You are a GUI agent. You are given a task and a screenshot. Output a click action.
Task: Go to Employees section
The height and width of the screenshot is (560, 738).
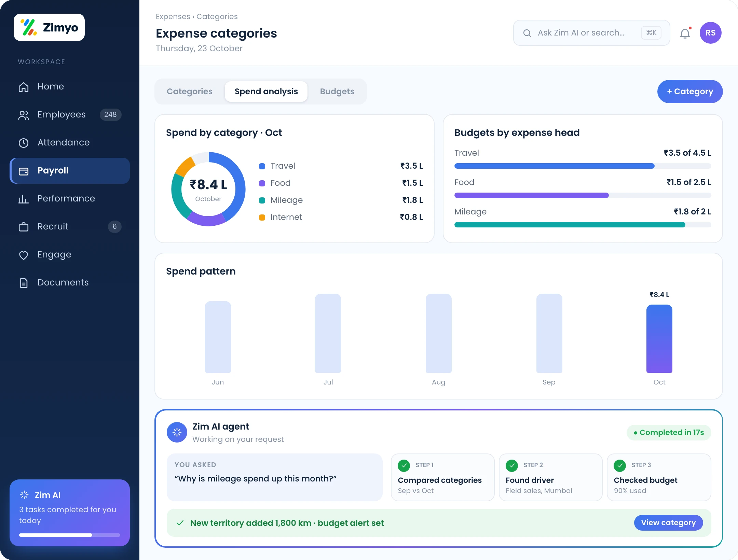[70, 115]
